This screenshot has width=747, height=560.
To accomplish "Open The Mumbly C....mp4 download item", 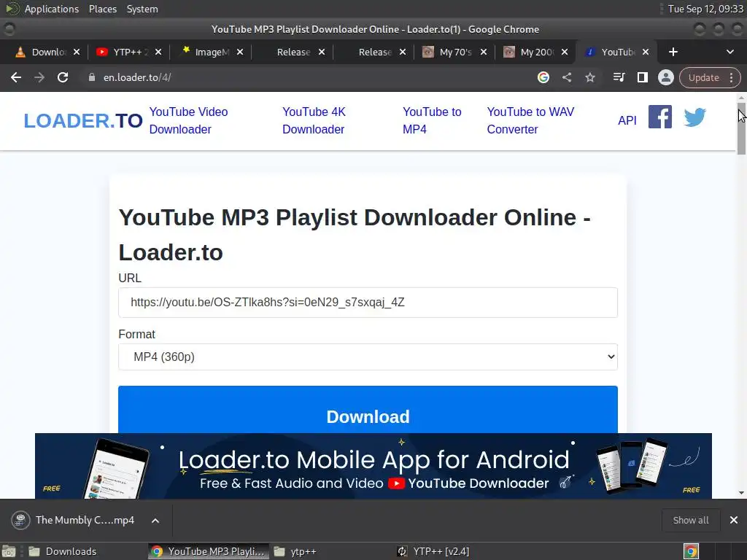I will click(x=85, y=520).
